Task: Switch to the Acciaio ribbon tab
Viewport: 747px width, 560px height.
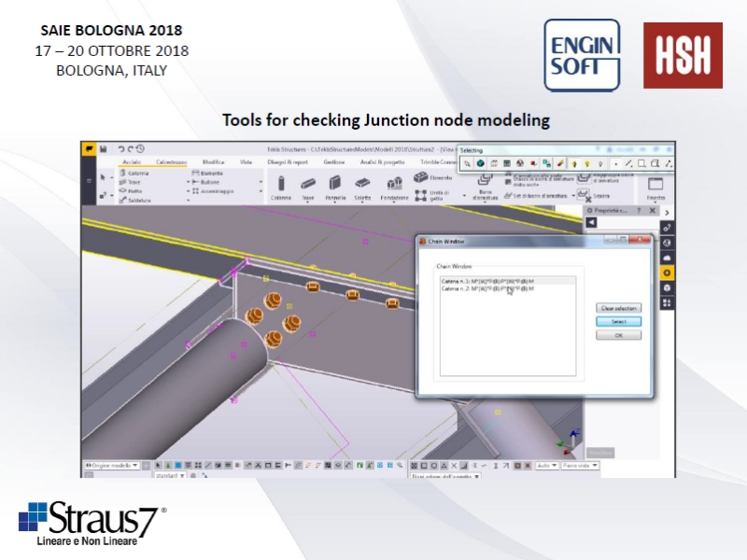Action: click(x=130, y=161)
